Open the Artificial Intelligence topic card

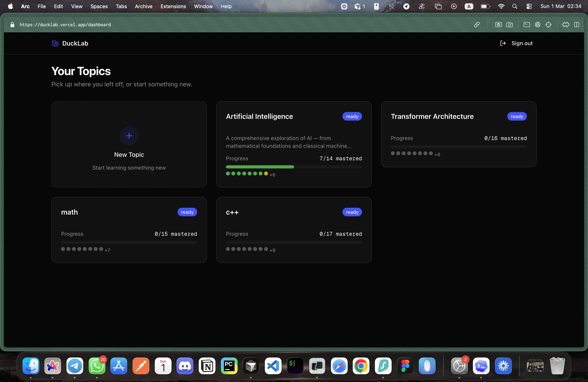(x=259, y=116)
